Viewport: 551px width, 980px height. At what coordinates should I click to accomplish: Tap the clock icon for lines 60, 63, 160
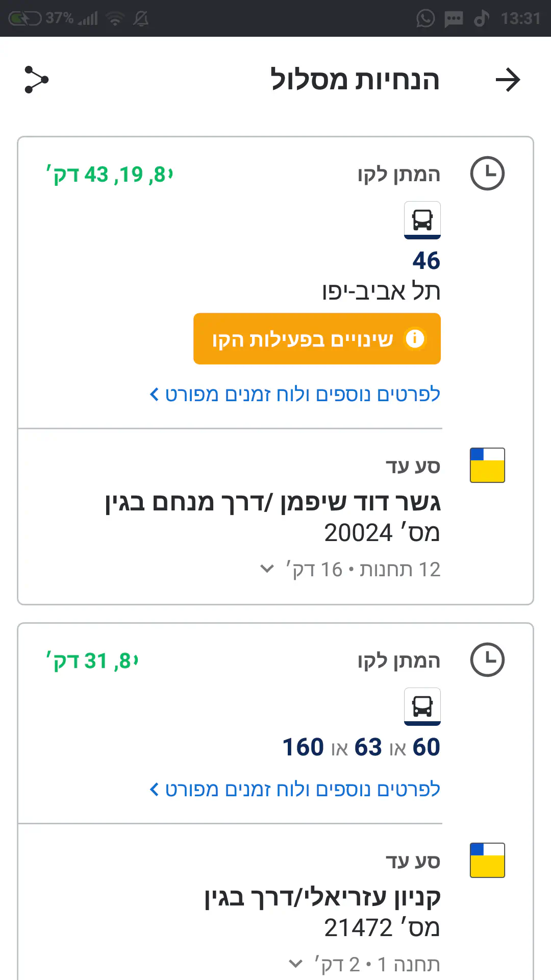coord(487,660)
